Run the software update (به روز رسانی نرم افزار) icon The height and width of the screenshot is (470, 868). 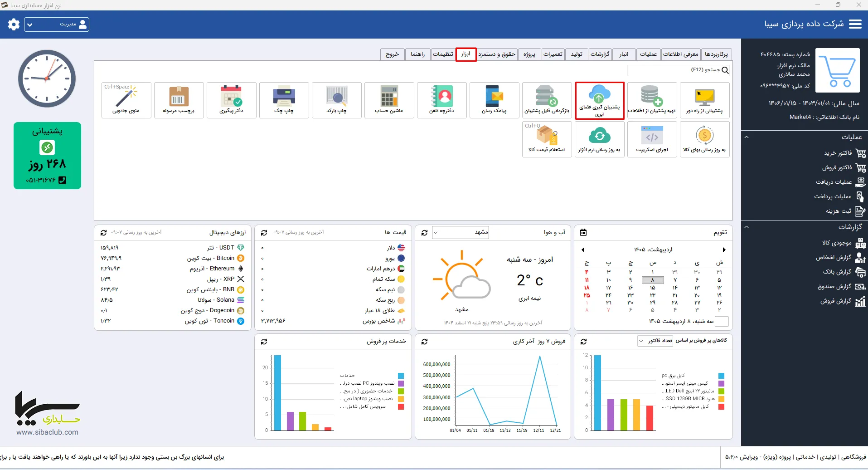[599, 139]
